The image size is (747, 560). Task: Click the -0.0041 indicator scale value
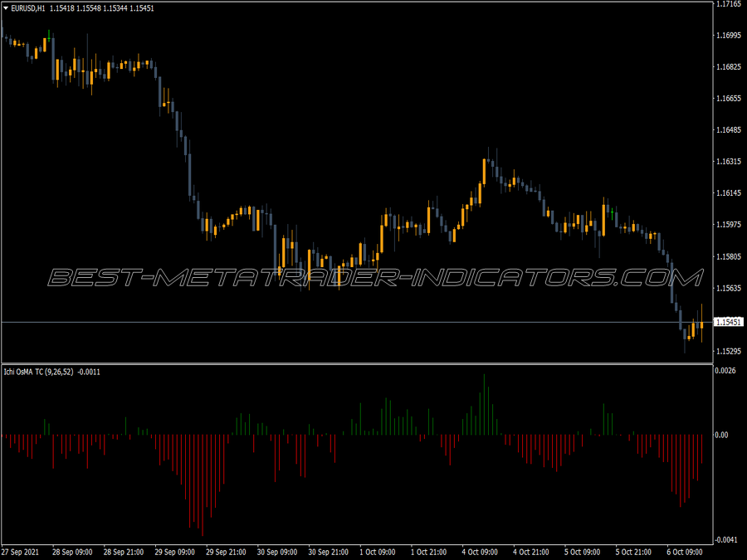(x=725, y=539)
